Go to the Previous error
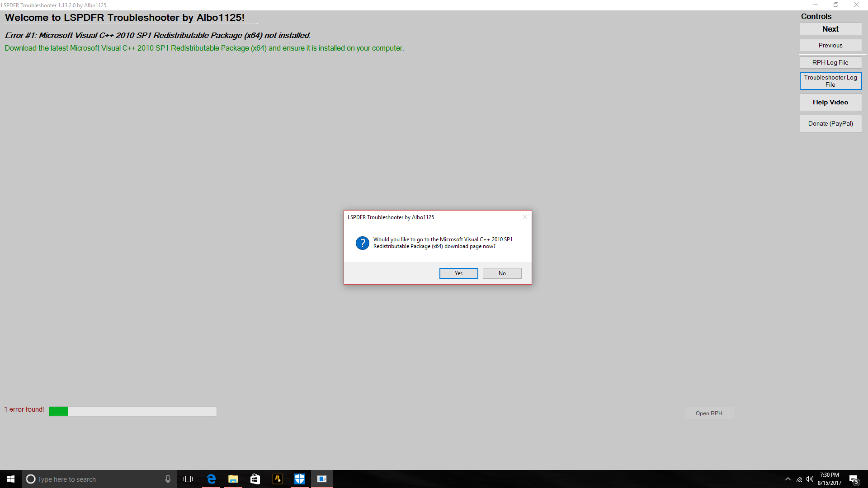Viewport: 868px width, 488px height. click(x=830, y=45)
